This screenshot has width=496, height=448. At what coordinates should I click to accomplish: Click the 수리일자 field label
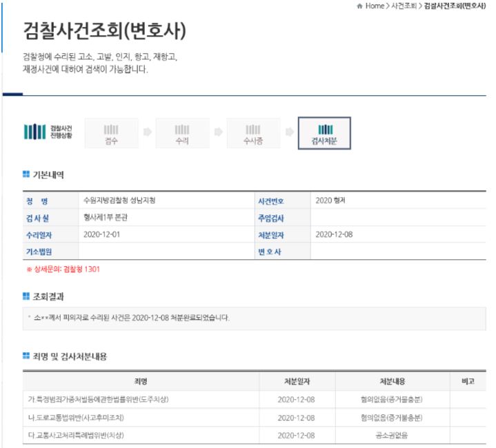click(39, 235)
